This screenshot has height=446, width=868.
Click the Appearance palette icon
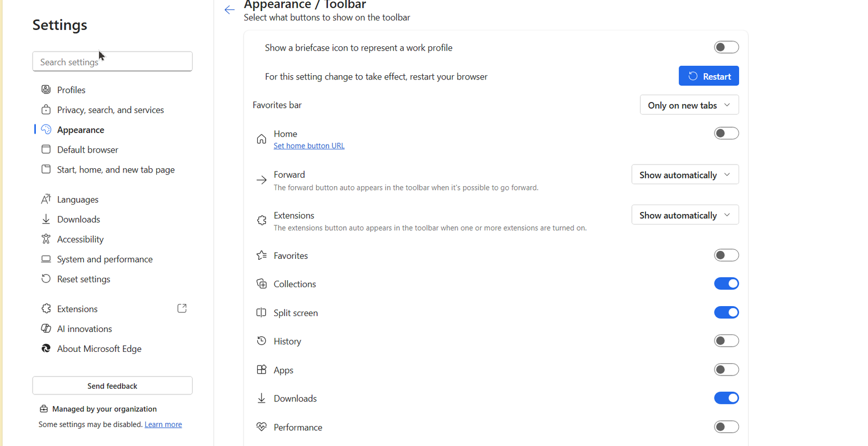click(46, 129)
